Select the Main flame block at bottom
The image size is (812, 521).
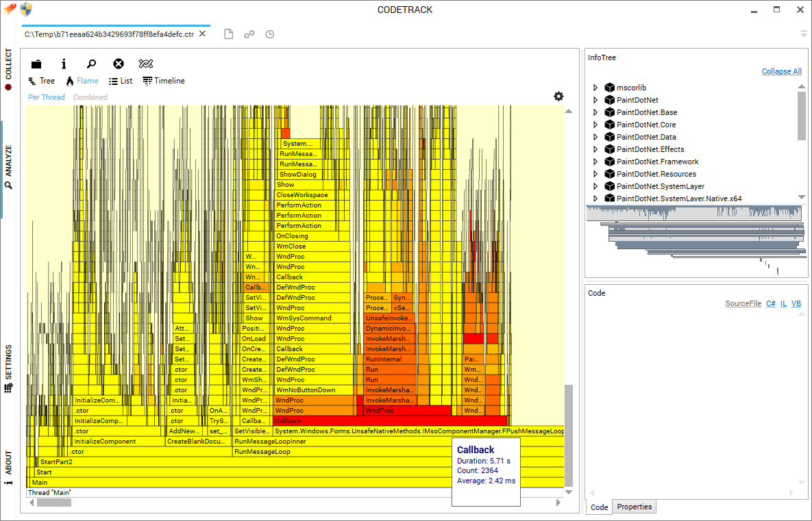[x=297, y=483]
